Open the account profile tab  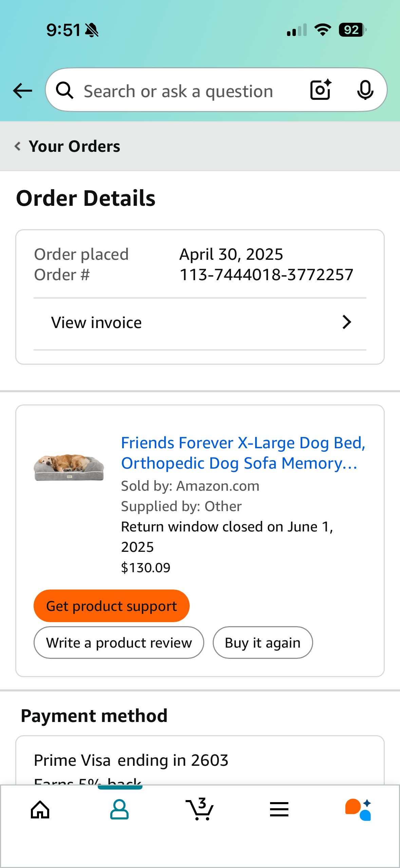[x=119, y=810]
